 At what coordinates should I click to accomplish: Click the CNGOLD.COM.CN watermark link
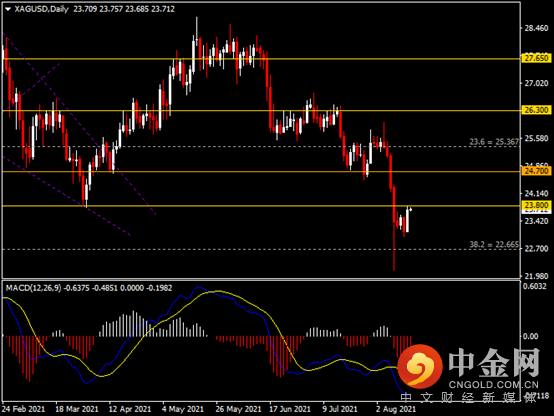pos(494,385)
